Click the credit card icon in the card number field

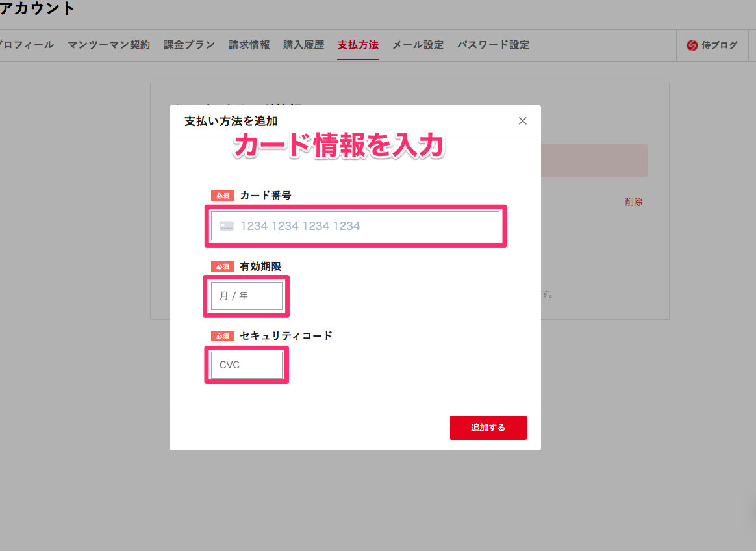click(x=227, y=226)
